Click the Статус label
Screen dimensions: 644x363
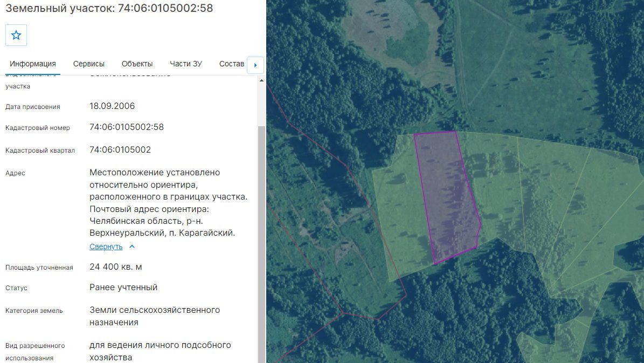16,288
